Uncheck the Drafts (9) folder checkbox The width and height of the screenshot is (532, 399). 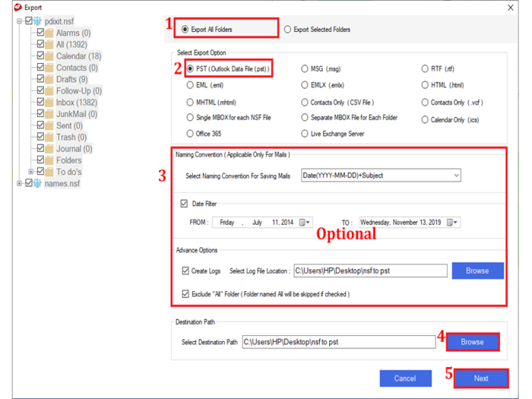pyautogui.click(x=40, y=79)
